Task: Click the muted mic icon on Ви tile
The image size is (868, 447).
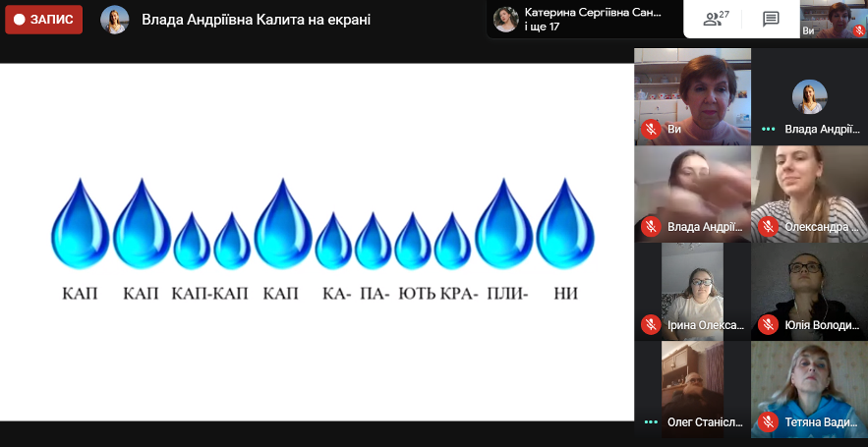Action: [651, 130]
